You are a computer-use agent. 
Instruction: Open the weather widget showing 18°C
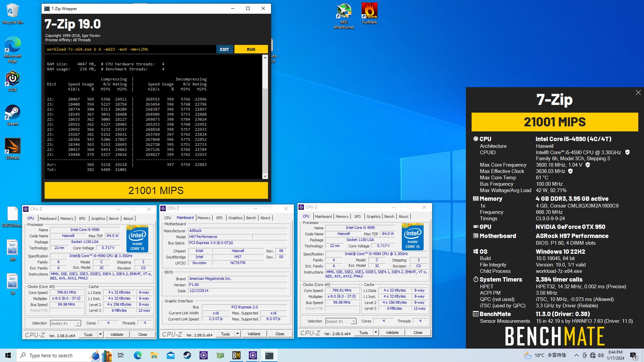coord(545,355)
